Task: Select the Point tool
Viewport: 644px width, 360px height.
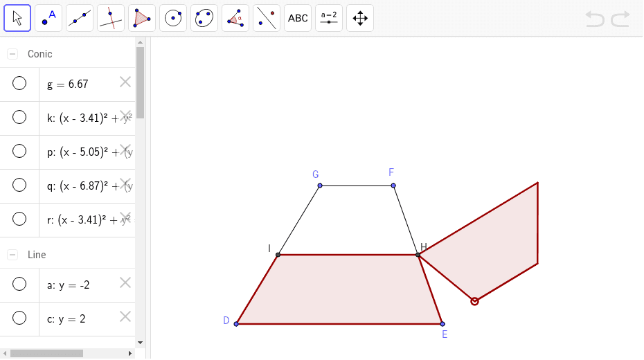Action: [48, 18]
